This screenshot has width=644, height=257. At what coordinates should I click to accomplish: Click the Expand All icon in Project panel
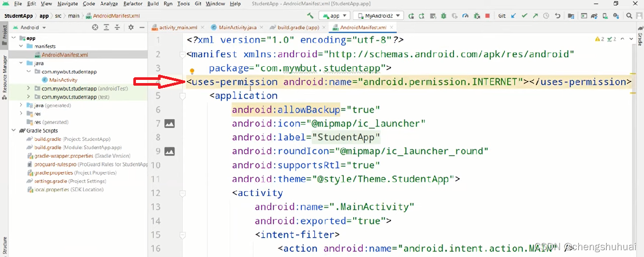[107, 27]
